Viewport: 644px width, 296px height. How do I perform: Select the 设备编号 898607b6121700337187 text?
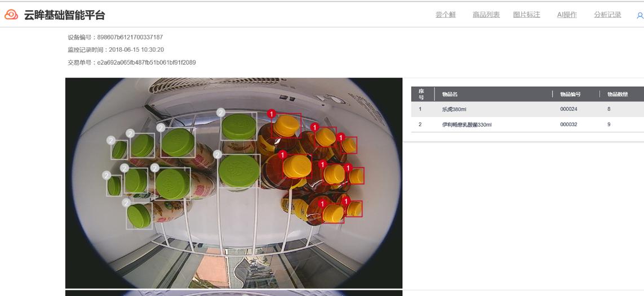pos(116,37)
